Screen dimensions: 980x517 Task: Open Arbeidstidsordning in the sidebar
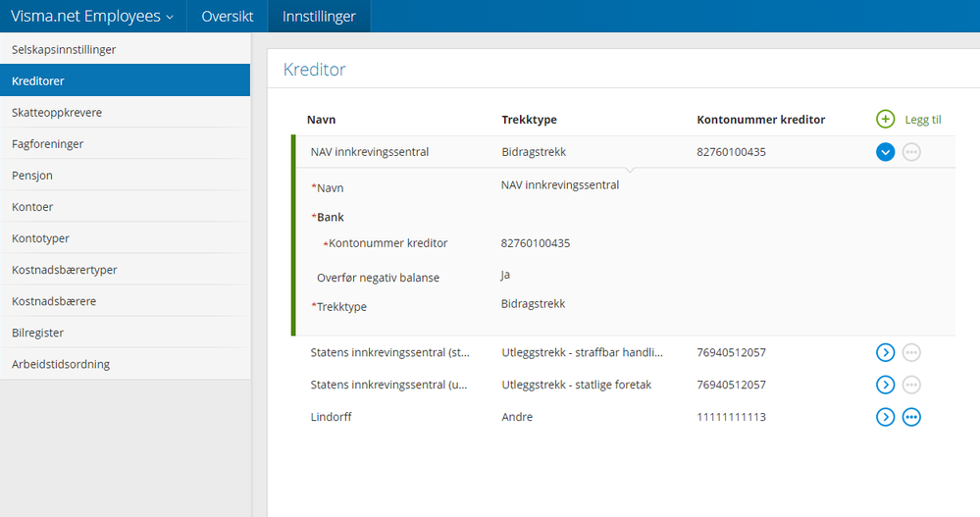pos(125,364)
